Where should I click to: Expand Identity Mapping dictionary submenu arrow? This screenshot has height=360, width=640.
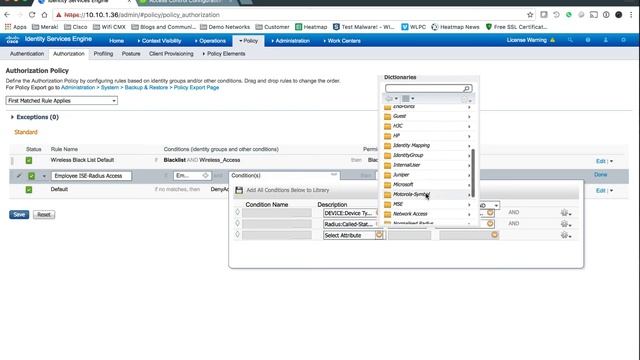pos(469,146)
